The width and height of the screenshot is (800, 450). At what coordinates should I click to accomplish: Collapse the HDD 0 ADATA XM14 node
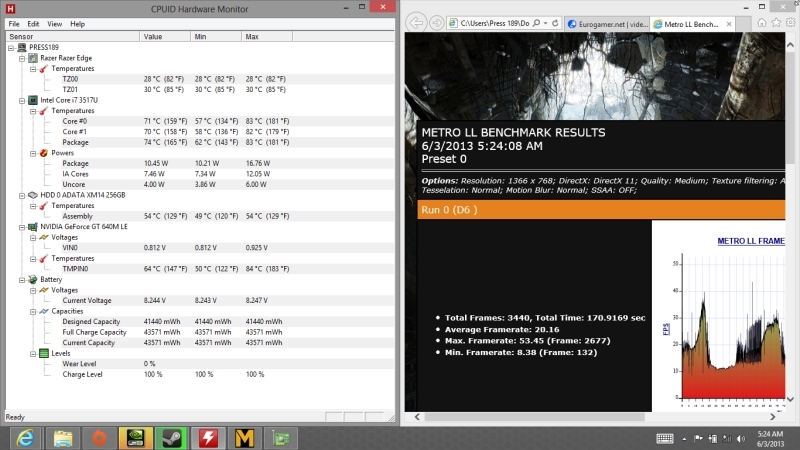tap(22, 195)
